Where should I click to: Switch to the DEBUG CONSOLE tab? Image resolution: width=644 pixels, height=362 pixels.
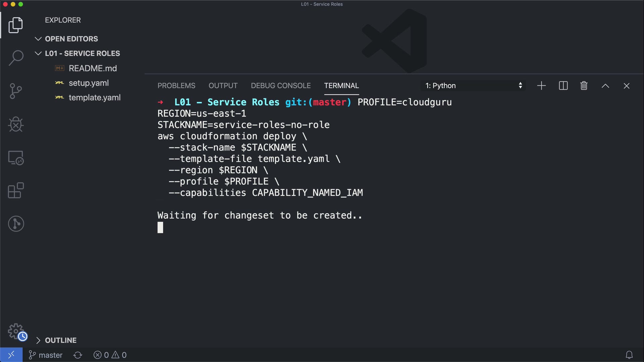(x=280, y=86)
